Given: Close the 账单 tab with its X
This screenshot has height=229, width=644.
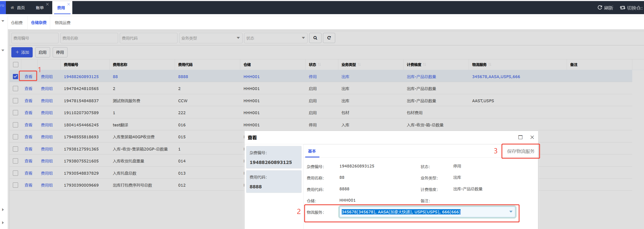Looking at the screenshot, I should (47, 4).
